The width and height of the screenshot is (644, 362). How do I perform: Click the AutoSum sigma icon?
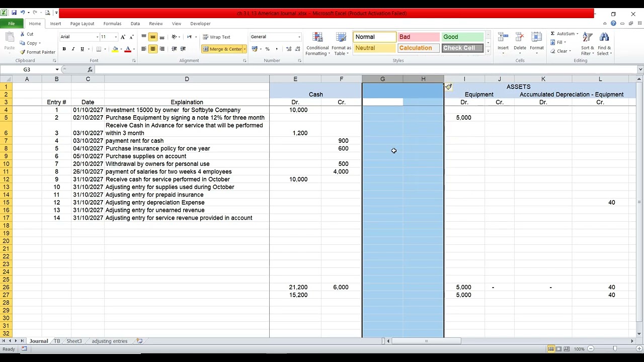[553, 34]
